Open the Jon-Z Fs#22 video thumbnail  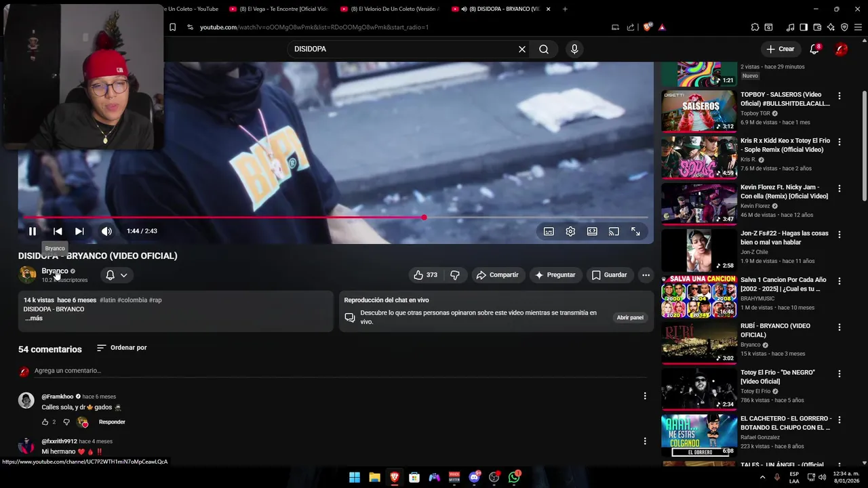[699, 250]
